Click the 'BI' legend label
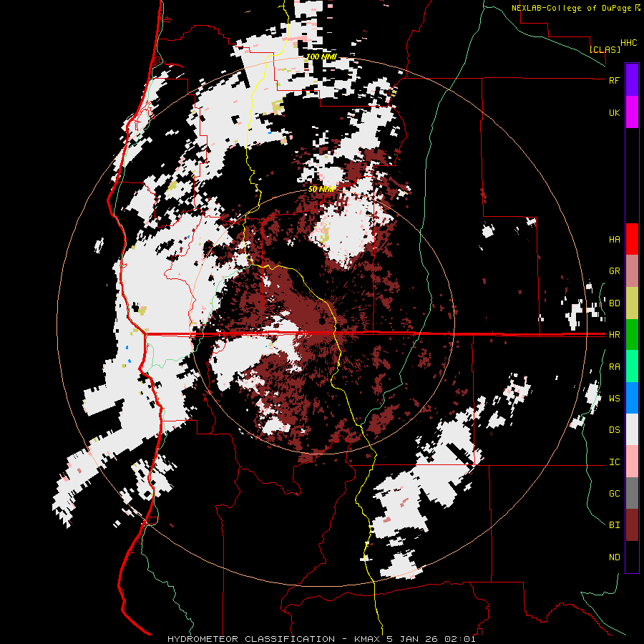644x644 pixels. [x=614, y=525]
